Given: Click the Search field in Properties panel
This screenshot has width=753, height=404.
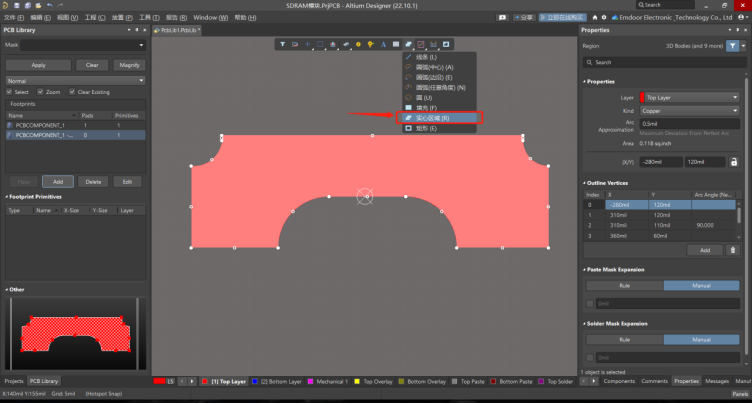Looking at the screenshot, I should (x=665, y=62).
